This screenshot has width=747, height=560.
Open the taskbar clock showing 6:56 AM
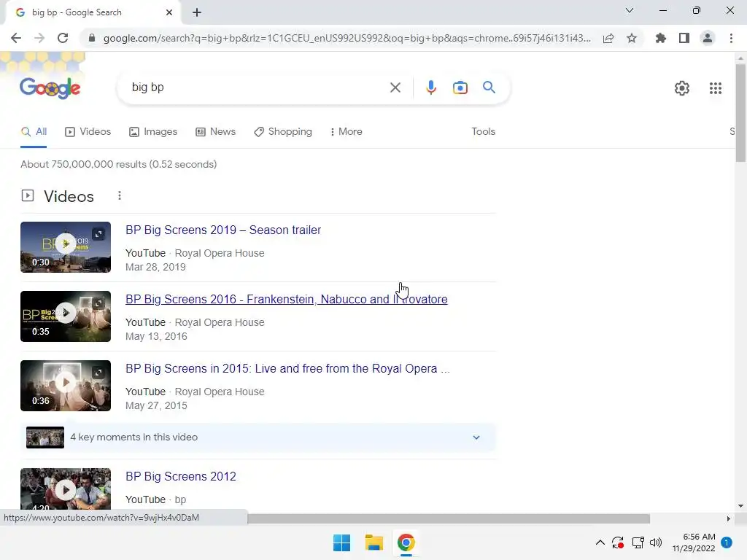[694, 542]
